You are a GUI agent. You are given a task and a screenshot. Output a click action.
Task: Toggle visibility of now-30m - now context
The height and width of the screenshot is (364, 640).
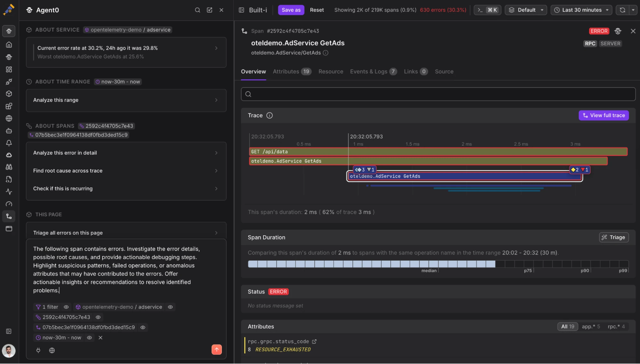click(x=90, y=337)
